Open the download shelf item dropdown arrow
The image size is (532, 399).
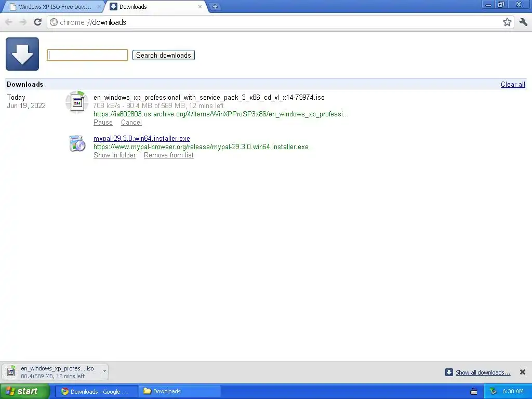[104, 371]
